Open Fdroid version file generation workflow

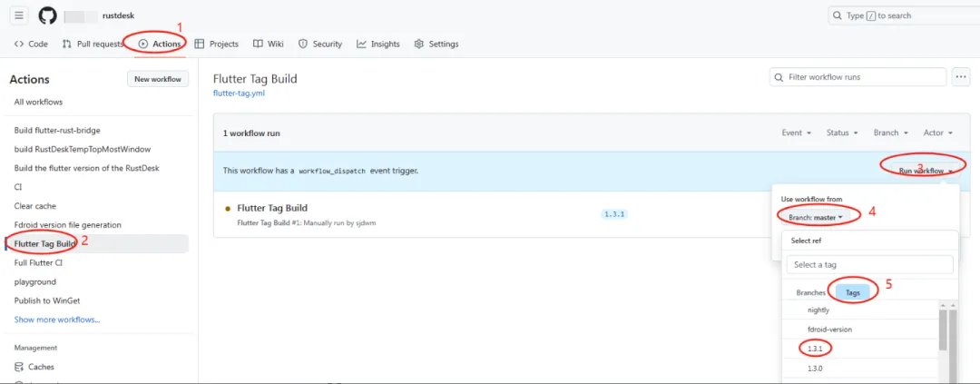tap(67, 224)
